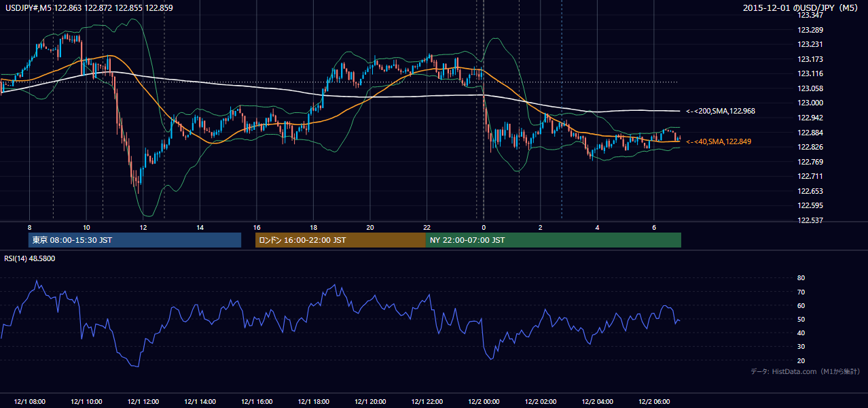The height and width of the screenshot is (408, 868).
Task: Click bottom time label 12/2 02:00
Action: pyautogui.click(x=540, y=402)
